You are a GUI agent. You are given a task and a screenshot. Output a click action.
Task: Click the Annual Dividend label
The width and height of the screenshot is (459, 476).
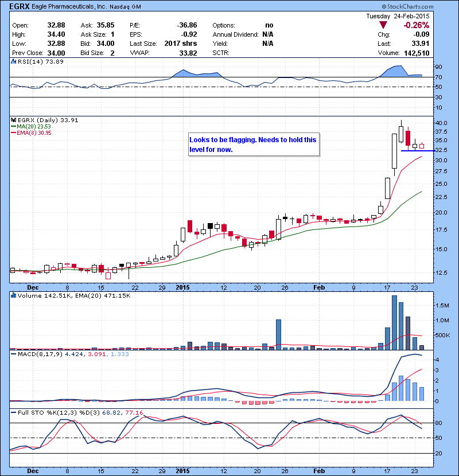(x=235, y=34)
